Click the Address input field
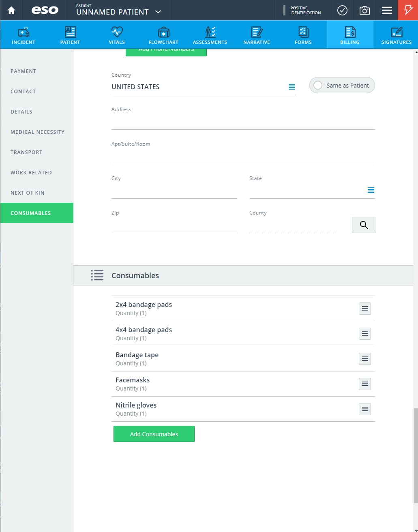418x532 pixels. pyautogui.click(x=243, y=122)
